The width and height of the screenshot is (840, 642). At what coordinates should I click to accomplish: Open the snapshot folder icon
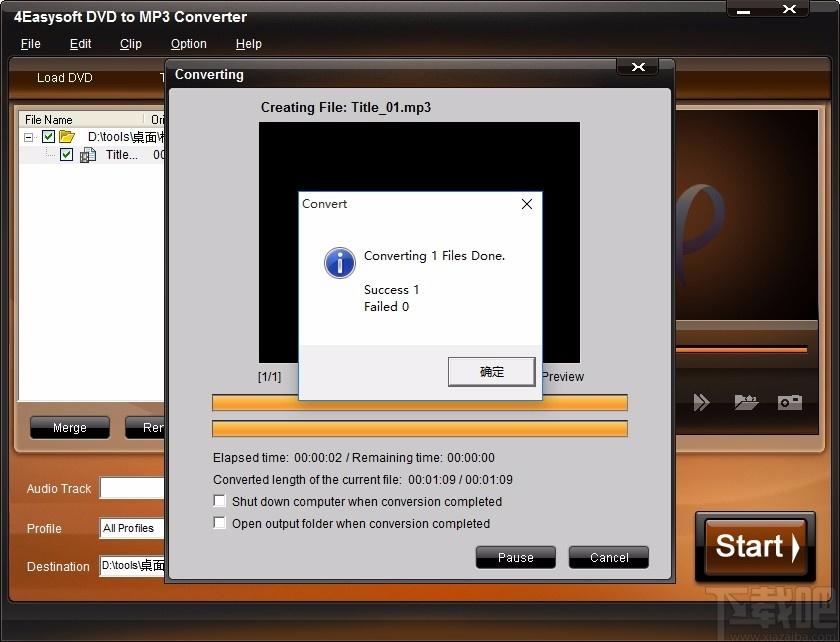point(746,402)
